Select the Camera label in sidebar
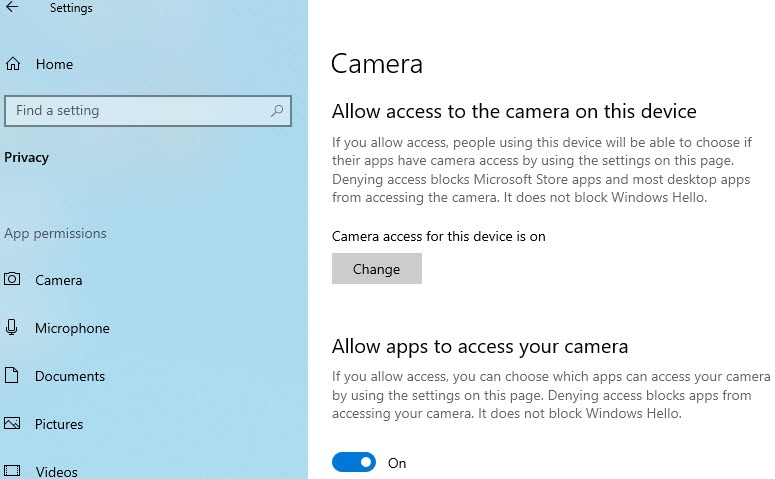 click(x=59, y=280)
